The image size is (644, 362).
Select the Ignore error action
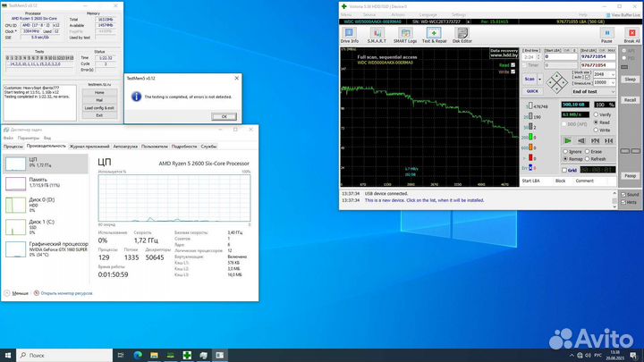(565, 151)
